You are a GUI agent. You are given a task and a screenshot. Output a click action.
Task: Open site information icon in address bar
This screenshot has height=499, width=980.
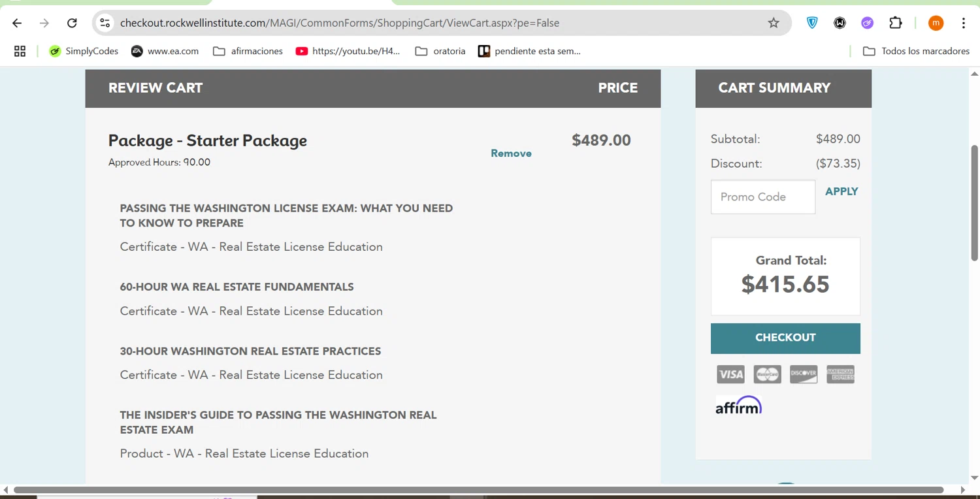tap(105, 23)
